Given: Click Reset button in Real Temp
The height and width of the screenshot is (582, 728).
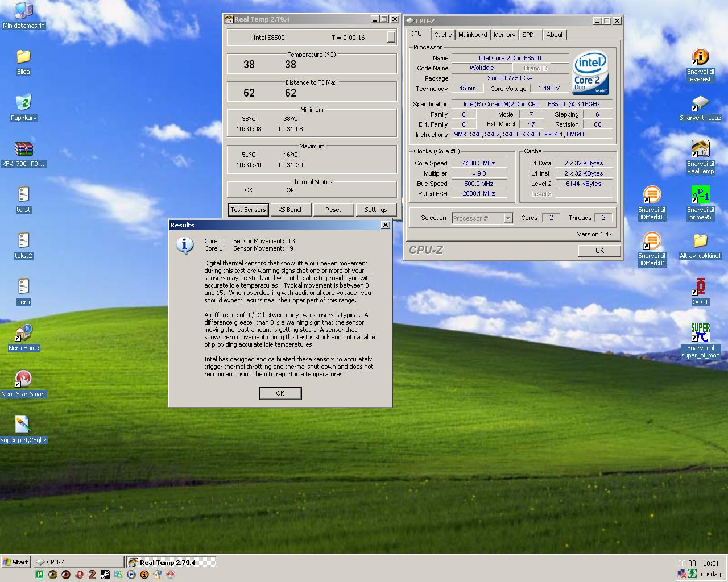Looking at the screenshot, I should click(333, 210).
